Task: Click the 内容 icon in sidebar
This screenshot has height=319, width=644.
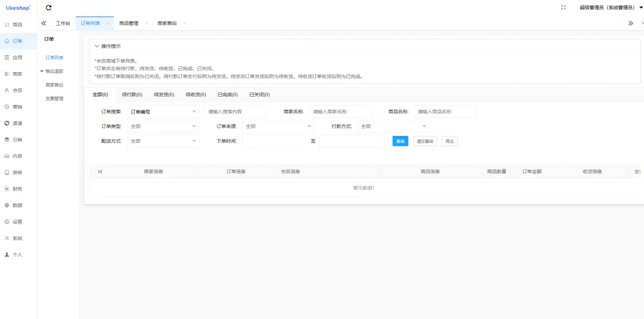Action: click(x=7, y=156)
